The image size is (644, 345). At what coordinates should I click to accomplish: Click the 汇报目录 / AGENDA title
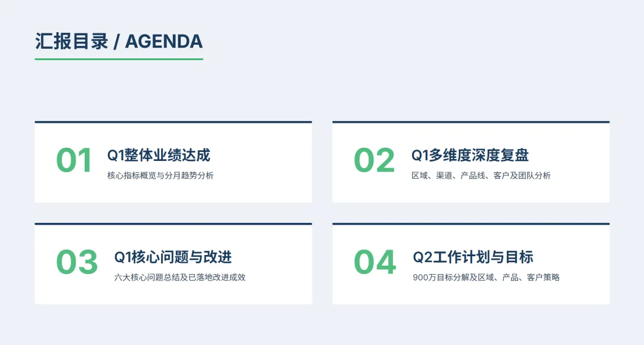[x=119, y=41]
